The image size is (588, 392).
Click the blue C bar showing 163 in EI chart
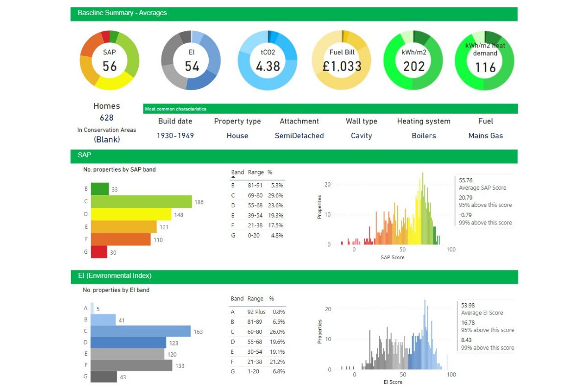click(141, 331)
